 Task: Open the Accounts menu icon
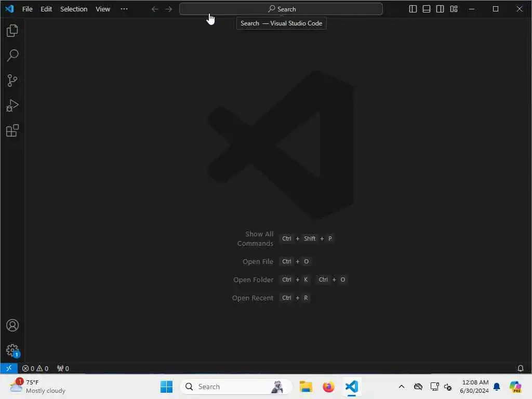coord(12,325)
